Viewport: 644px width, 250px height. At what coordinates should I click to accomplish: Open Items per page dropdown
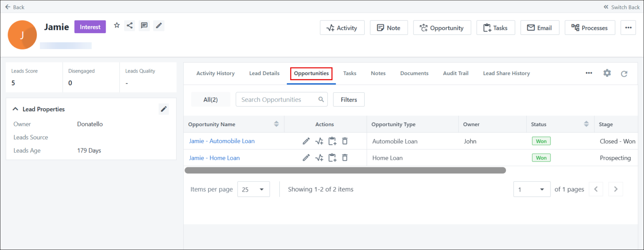click(253, 189)
